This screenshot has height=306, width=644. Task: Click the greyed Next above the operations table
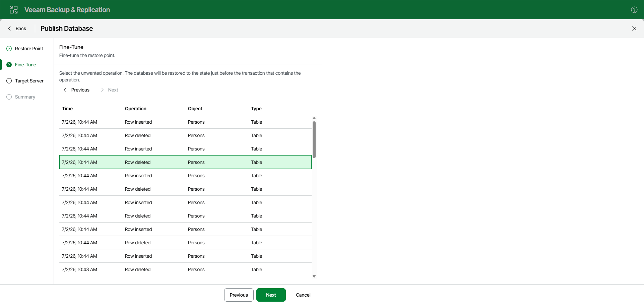click(x=110, y=90)
